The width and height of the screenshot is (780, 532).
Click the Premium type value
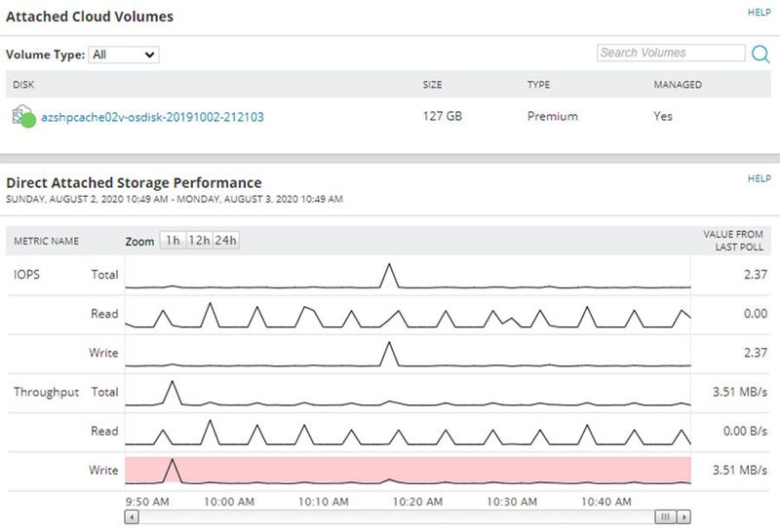[553, 116]
